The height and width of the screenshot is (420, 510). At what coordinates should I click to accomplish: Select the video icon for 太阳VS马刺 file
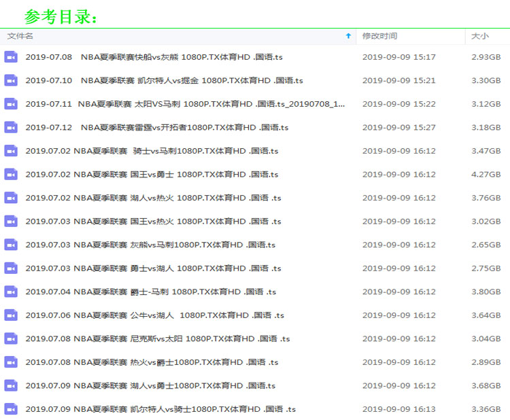pos(11,104)
